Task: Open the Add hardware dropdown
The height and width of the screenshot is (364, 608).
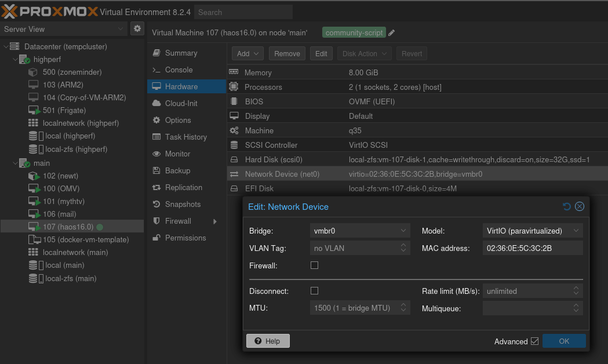Action: (x=247, y=53)
